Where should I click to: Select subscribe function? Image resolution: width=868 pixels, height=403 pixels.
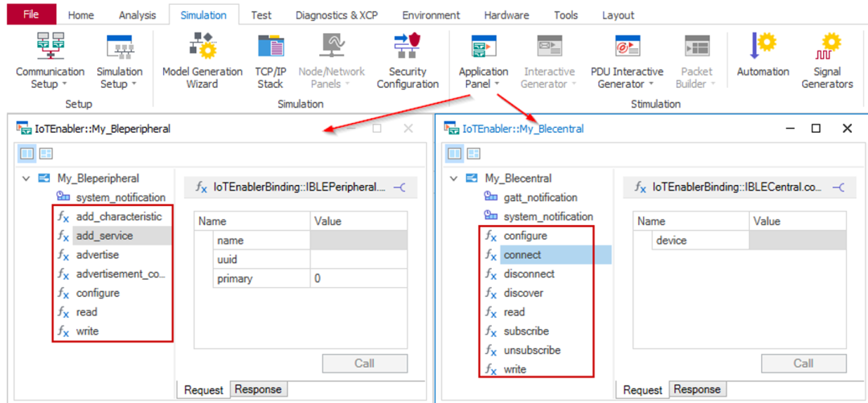pyautogui.click(x=526, y=331)
